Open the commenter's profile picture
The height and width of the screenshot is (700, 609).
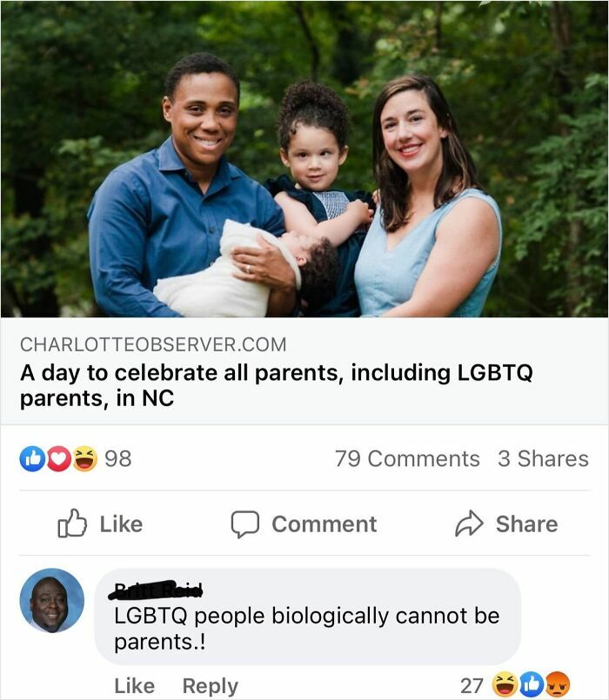51,601
